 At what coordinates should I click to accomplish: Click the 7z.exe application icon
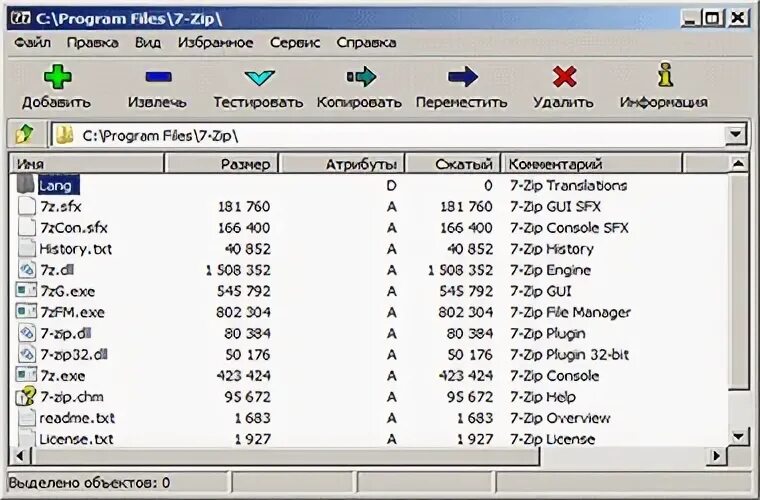[x=26, y=375]
